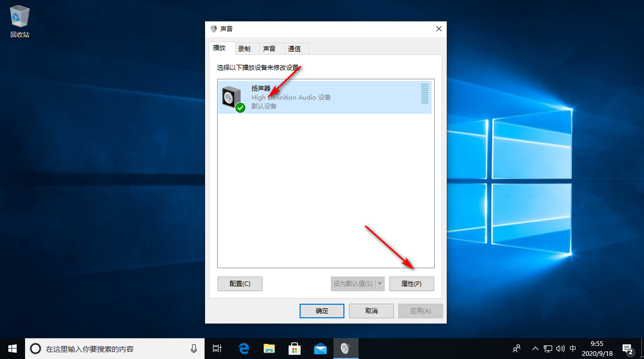
Task: Open the Mail app taskbar icon
Action: (320, 349)
